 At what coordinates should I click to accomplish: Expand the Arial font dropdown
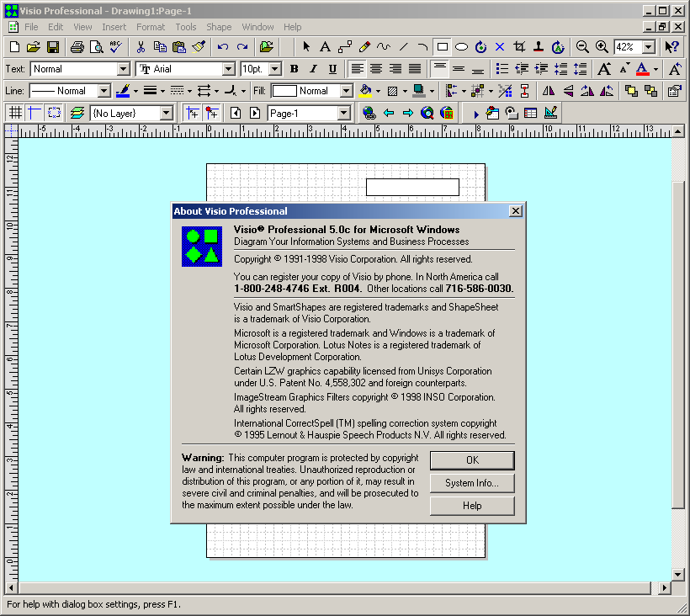[x=228, y=69]
